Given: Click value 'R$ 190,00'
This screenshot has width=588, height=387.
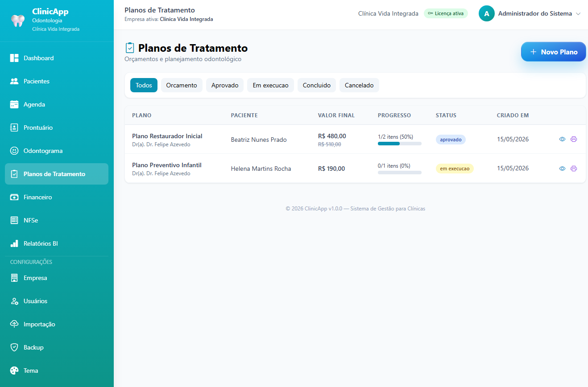Looking at the screenshot, I should tap(331, 169).
